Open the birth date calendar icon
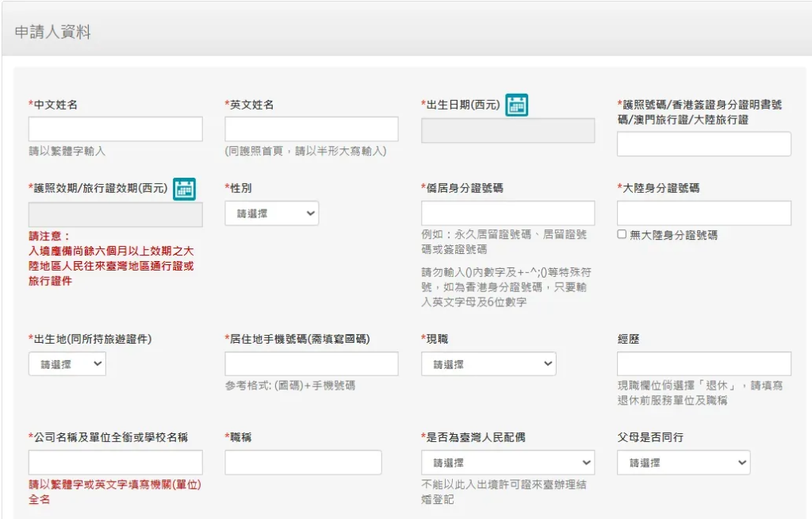This screenshot has height=519, width=812. click(517, 105)
